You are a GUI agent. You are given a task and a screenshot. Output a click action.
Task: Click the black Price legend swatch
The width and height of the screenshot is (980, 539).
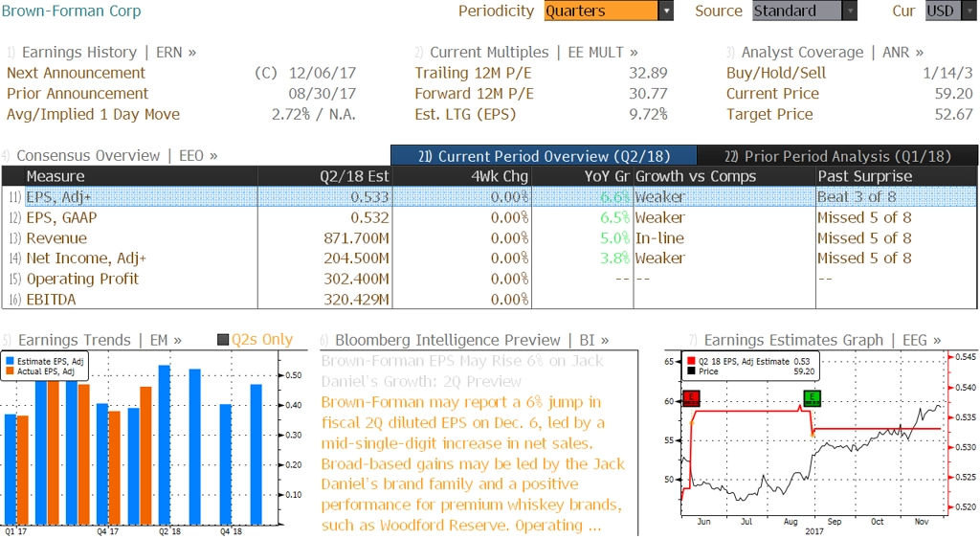[691, 371]
